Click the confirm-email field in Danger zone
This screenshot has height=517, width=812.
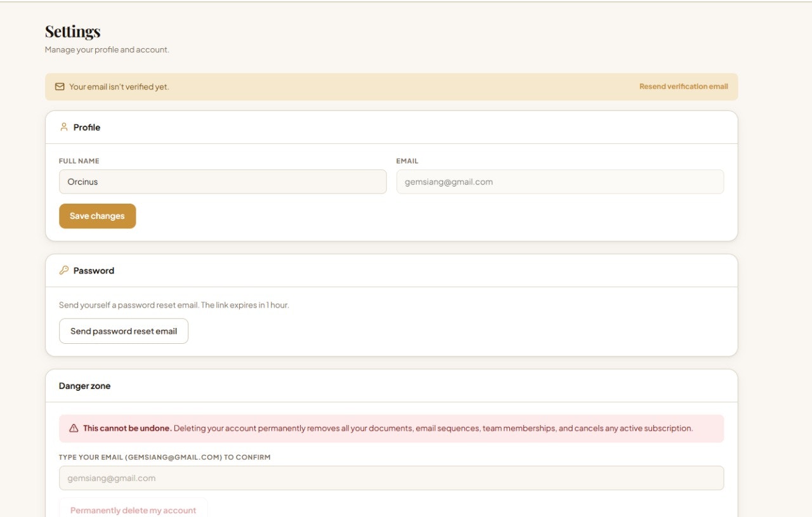coord(391,478)
